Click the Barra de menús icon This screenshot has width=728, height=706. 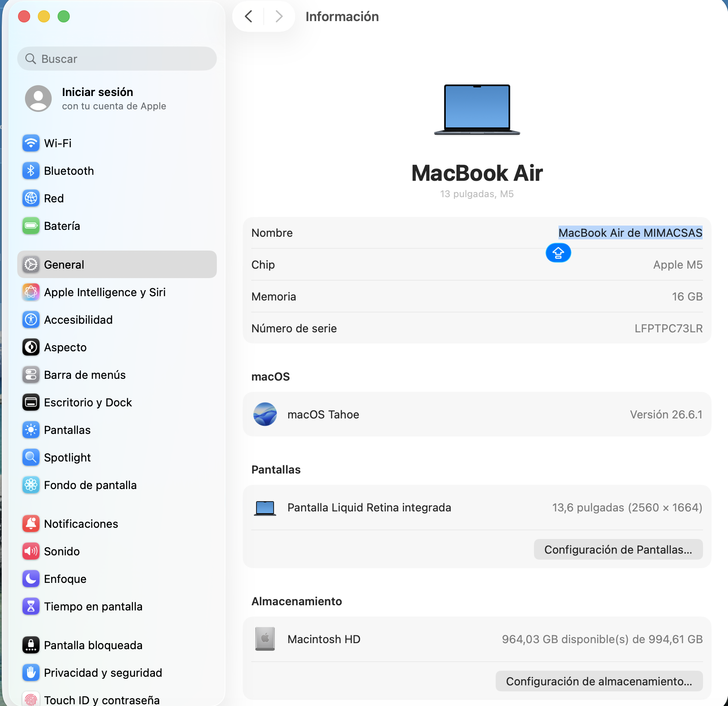31,375
